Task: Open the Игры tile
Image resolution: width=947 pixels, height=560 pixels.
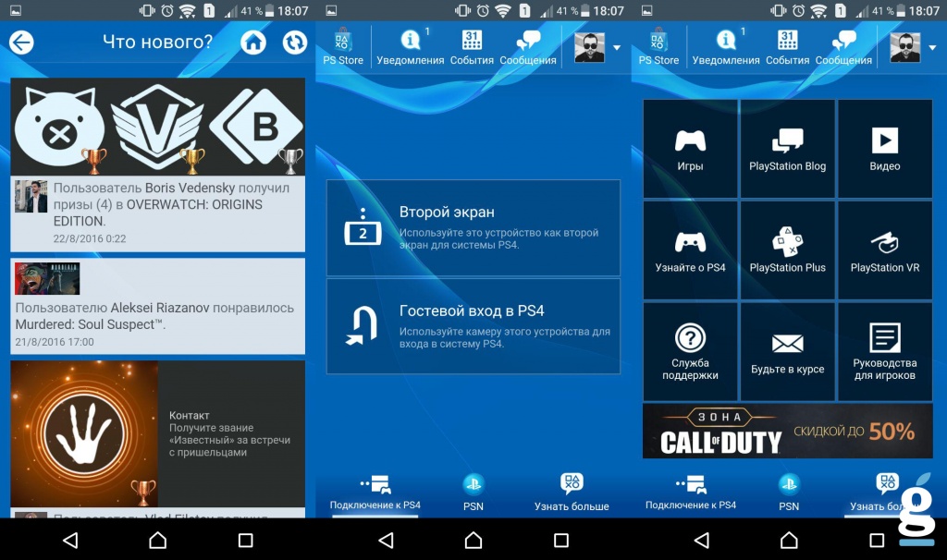Action: point(690,149)
